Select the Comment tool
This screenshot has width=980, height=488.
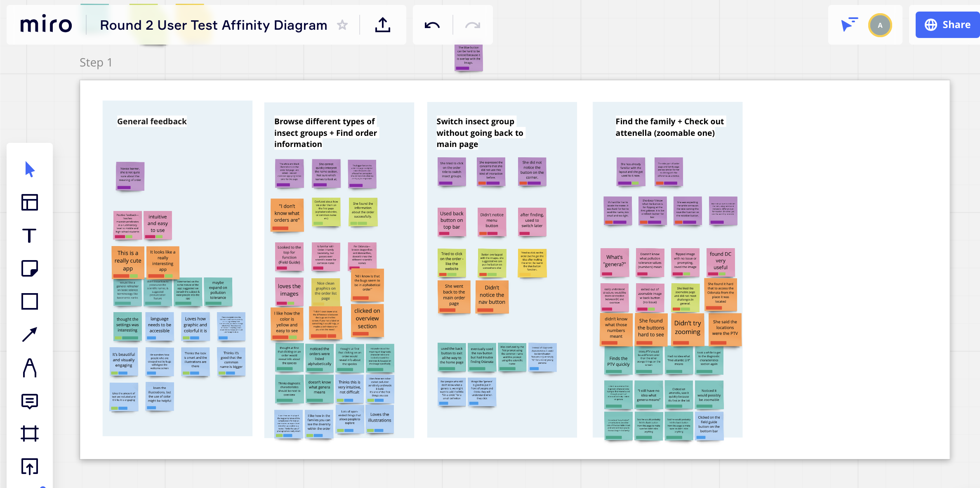(30, 401)
